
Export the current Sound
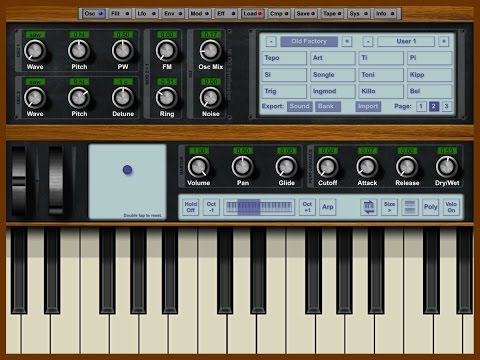tap(299, 106)
